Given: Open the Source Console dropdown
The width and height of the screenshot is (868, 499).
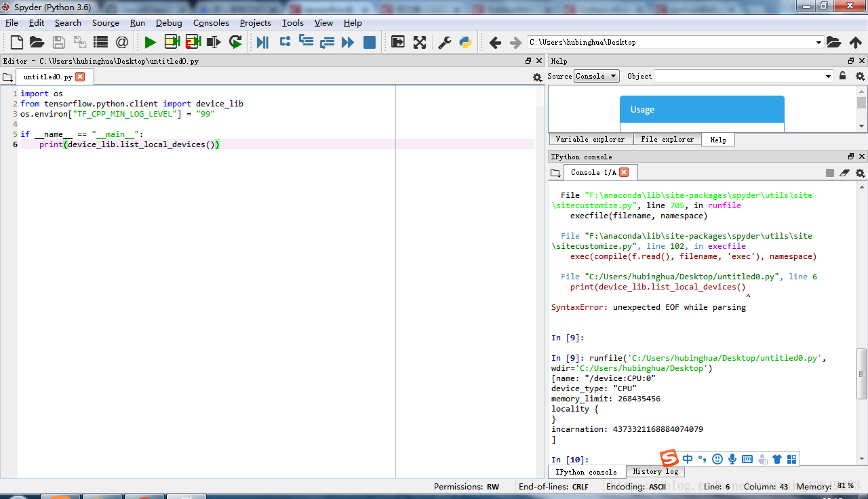Looking at the screenshot, I should point(597,76).
